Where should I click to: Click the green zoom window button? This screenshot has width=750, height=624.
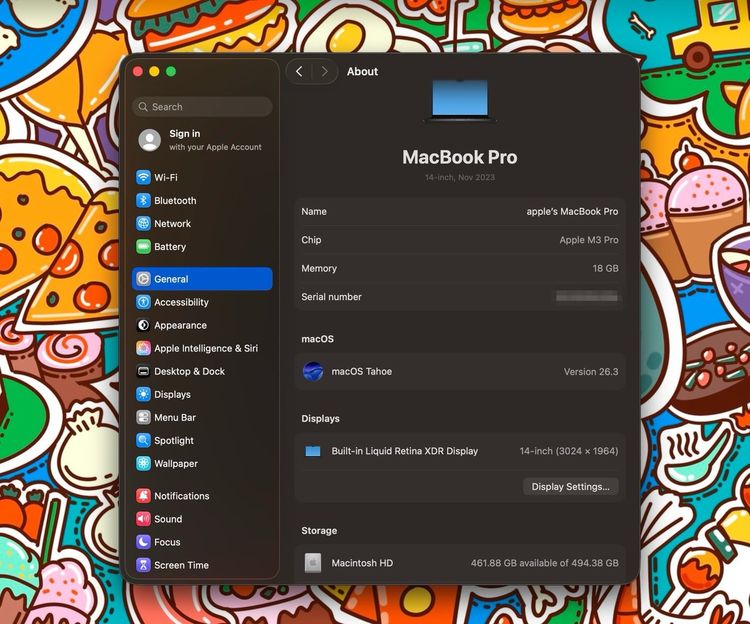tap(171, 72)
